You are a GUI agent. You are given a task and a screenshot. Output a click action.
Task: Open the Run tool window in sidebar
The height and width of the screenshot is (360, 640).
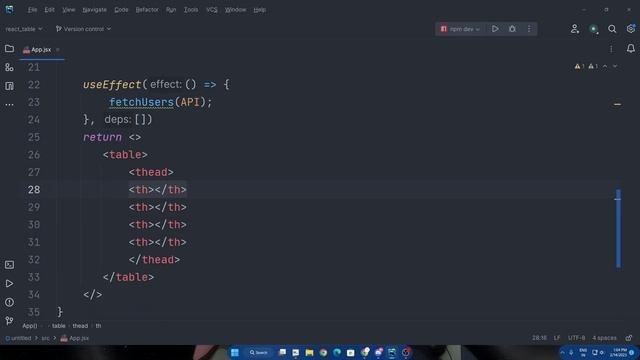click(x=9, y=283)
